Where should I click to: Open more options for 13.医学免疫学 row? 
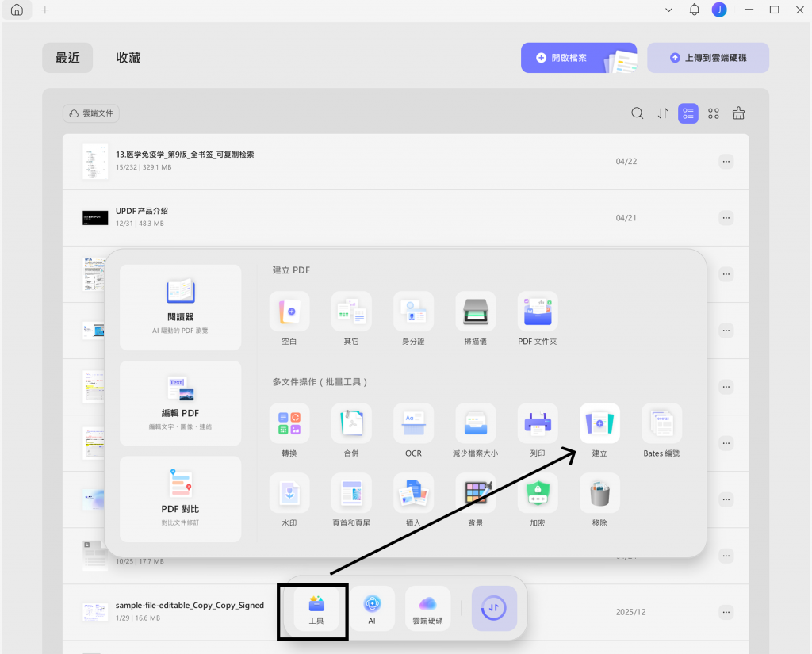coord(726,162)
